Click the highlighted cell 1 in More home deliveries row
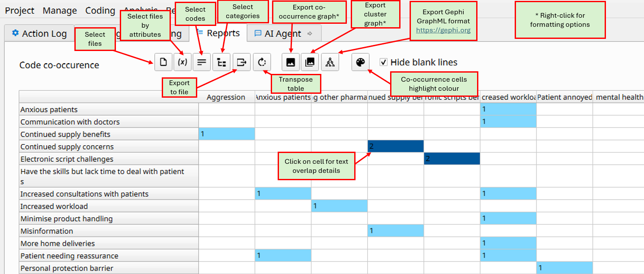The image size is (644, 274). point(508,243)
